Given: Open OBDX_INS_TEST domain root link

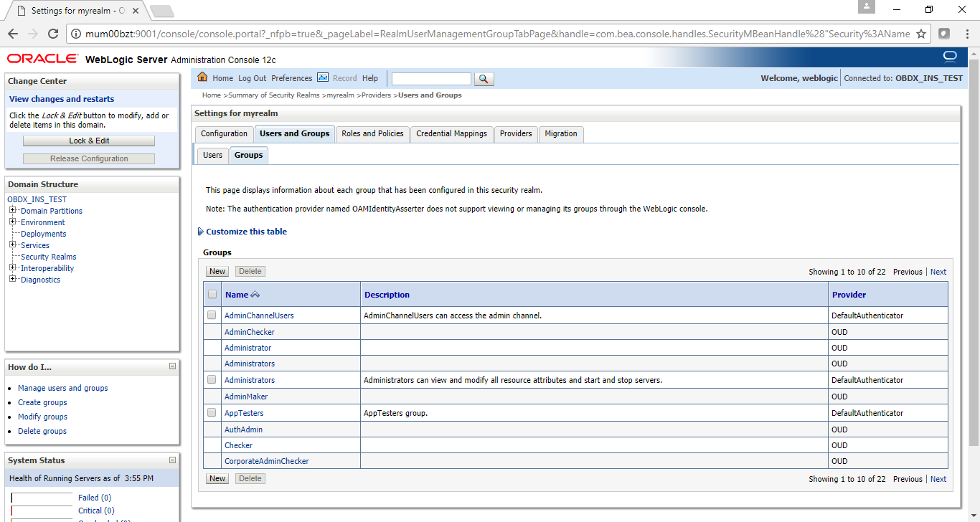Looking at the screenshot, I should (37, 199).
